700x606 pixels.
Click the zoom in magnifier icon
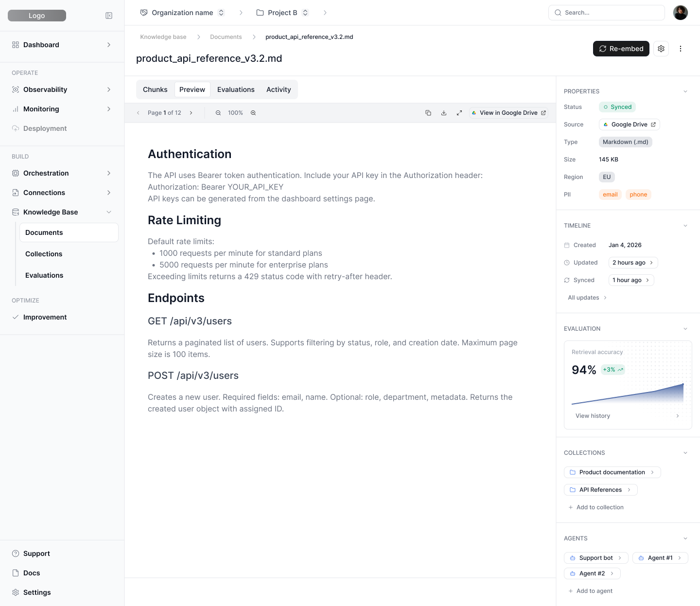pos(253,113)
